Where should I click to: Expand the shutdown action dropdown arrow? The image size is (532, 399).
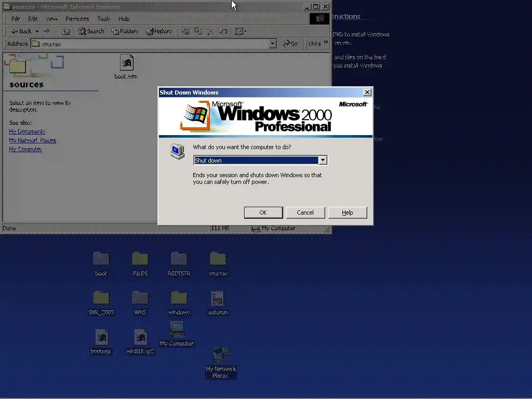click(x=323, y=160)
